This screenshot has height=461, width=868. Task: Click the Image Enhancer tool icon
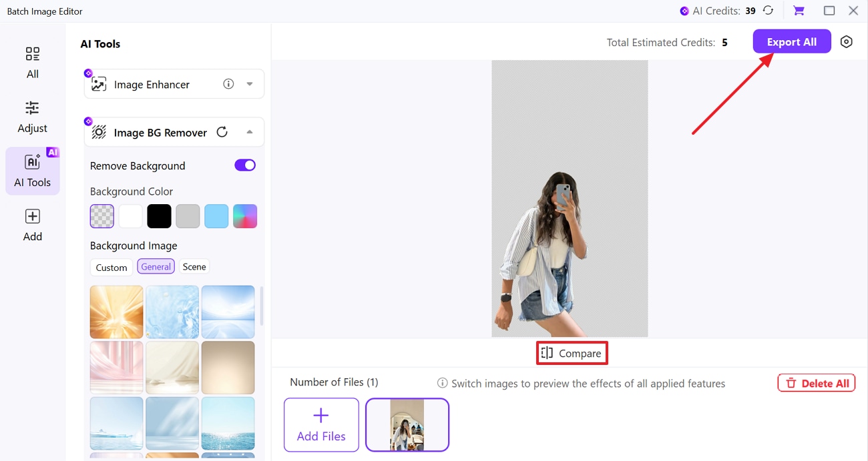point(99,85)
